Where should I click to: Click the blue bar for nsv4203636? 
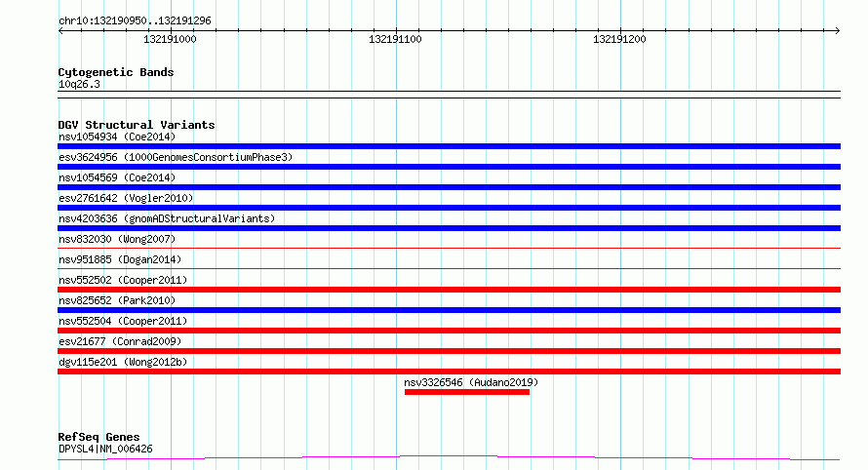coord(449,228)
